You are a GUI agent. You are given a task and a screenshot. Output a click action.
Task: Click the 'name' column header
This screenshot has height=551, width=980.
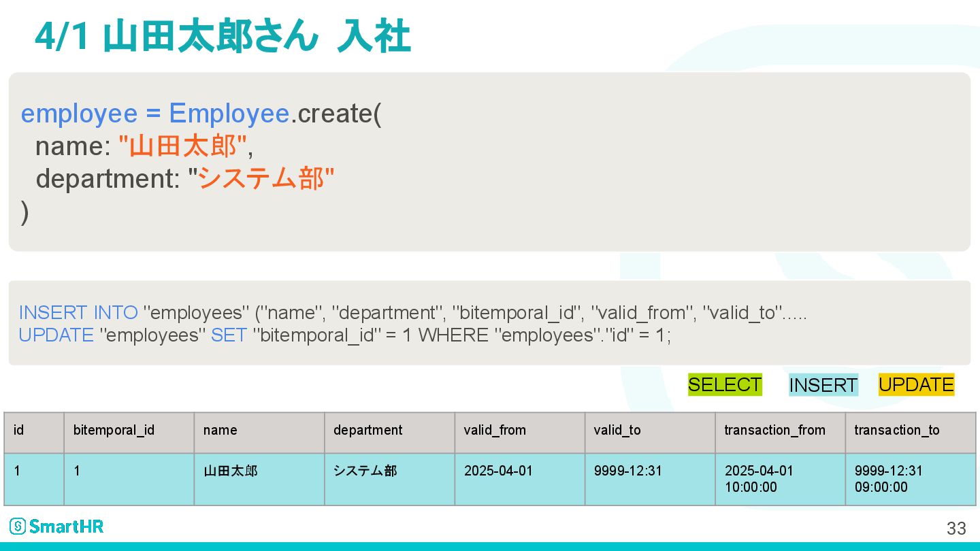click(x=259, y=433)
